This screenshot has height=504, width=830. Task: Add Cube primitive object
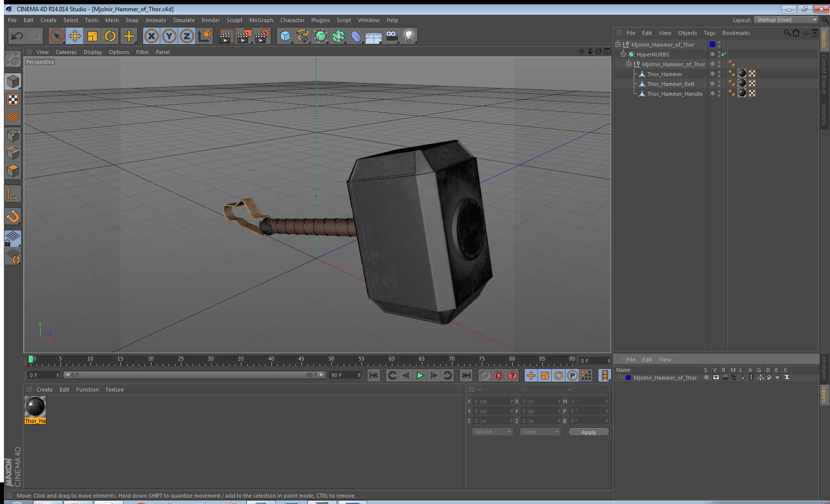point(285,36)
